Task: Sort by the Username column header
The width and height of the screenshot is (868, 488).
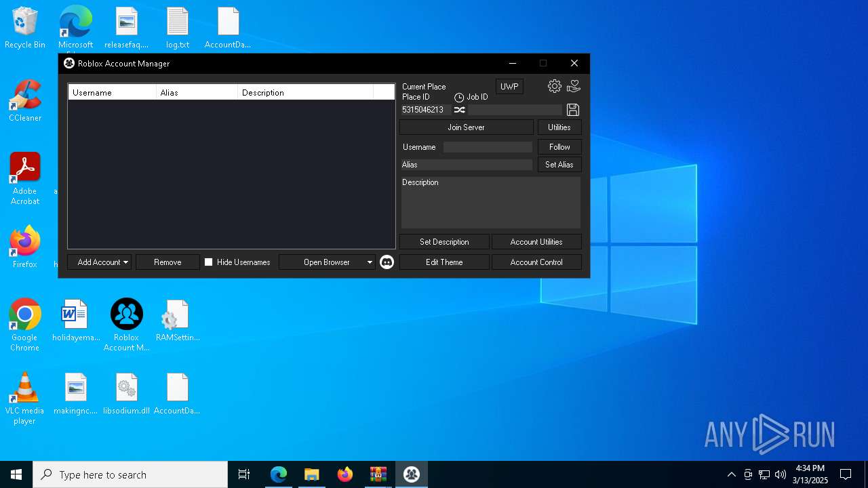Action: (x=112, y=92)
